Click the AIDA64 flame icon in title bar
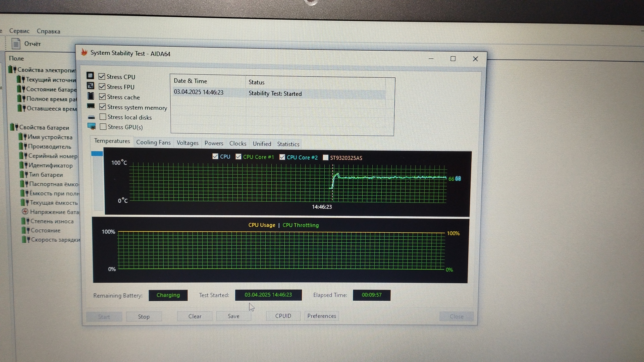This screenshot has width=644, height=362. point(84,53)
